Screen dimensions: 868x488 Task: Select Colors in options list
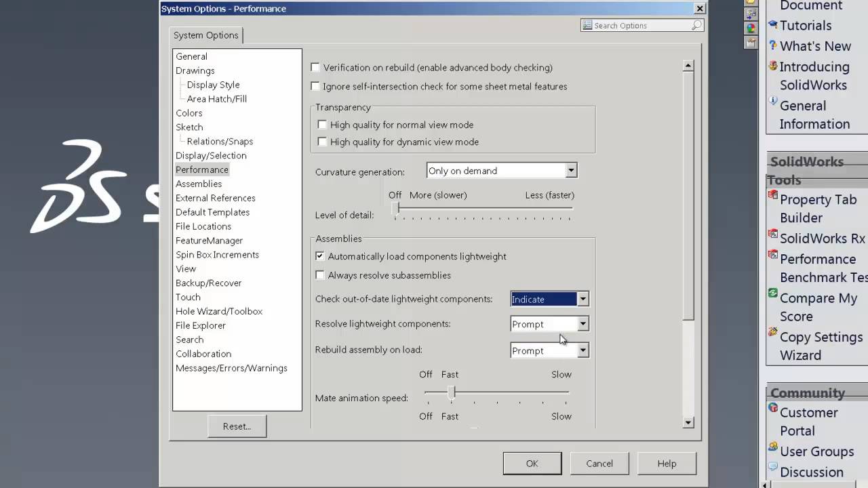pos(189,113)
